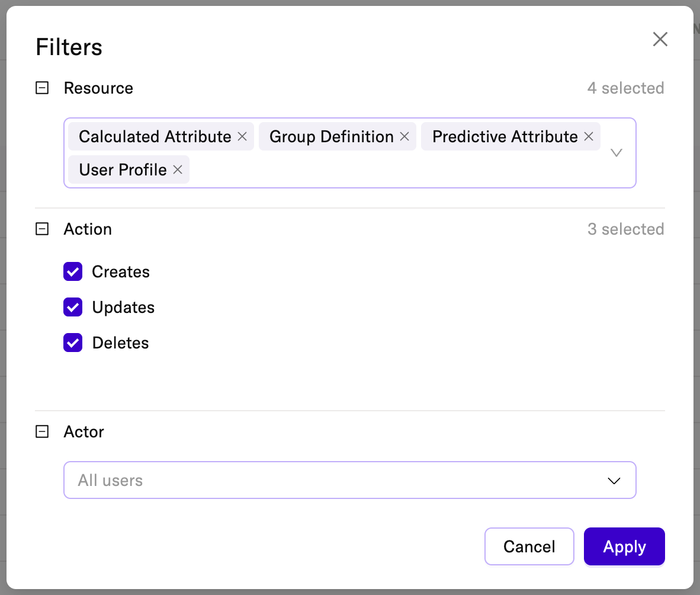This screenshot has width=700, height=595.
Task: Uncheck the Creates checkbox
Action: [73, 272]
